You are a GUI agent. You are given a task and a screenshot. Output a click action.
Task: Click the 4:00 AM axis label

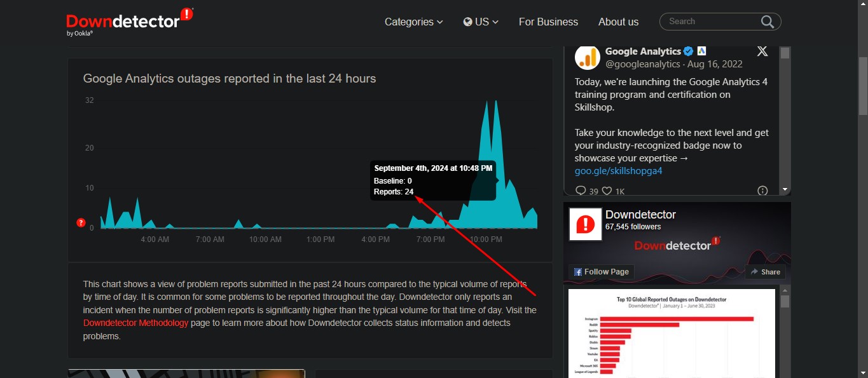coord(155,240)
